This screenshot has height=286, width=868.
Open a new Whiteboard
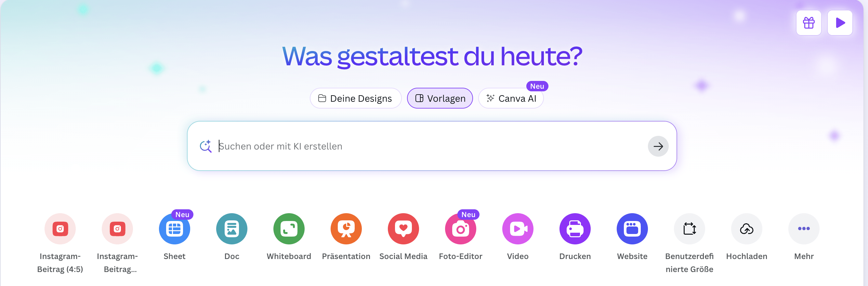point(289,229)
